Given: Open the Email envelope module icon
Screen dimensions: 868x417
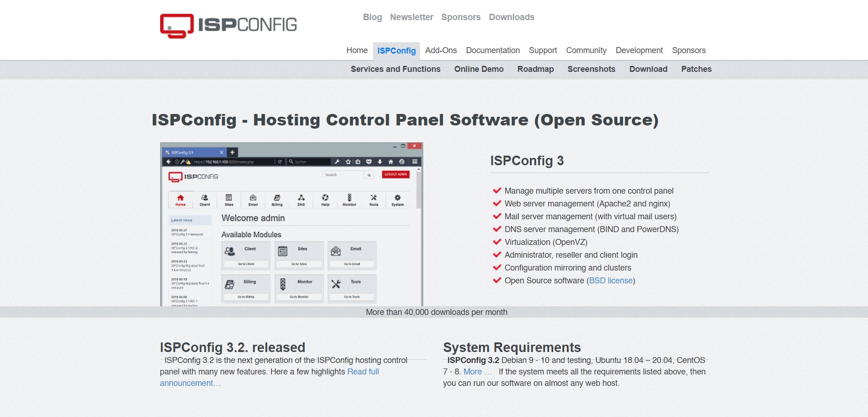Looking at the screenshot, I should [253, 198].
